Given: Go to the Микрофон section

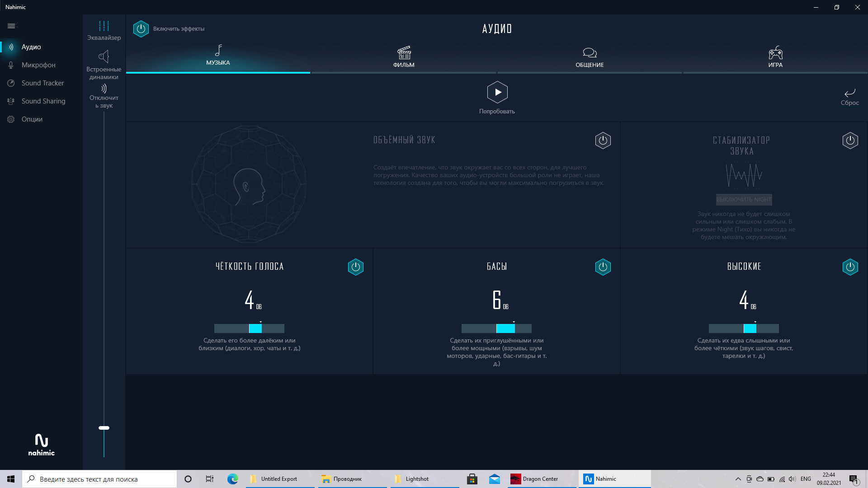Looking at the screenshot, I should (x=38, y=65).
